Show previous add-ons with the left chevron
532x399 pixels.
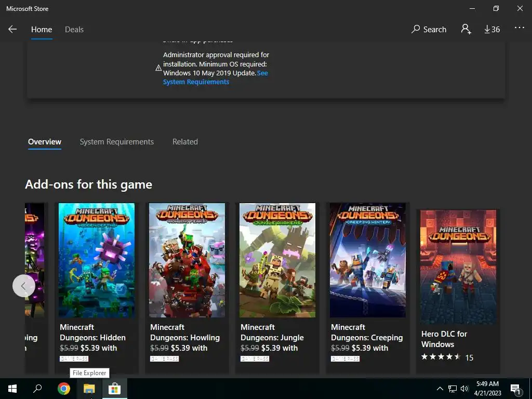[x=24, y=286]
